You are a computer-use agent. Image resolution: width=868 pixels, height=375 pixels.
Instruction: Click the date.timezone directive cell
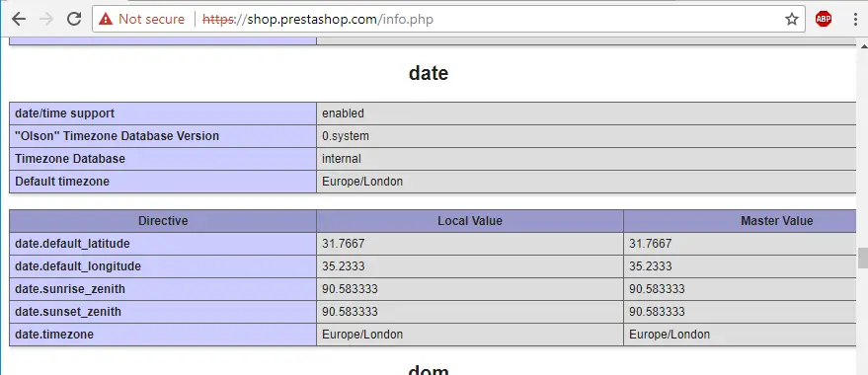pos(163,335)
